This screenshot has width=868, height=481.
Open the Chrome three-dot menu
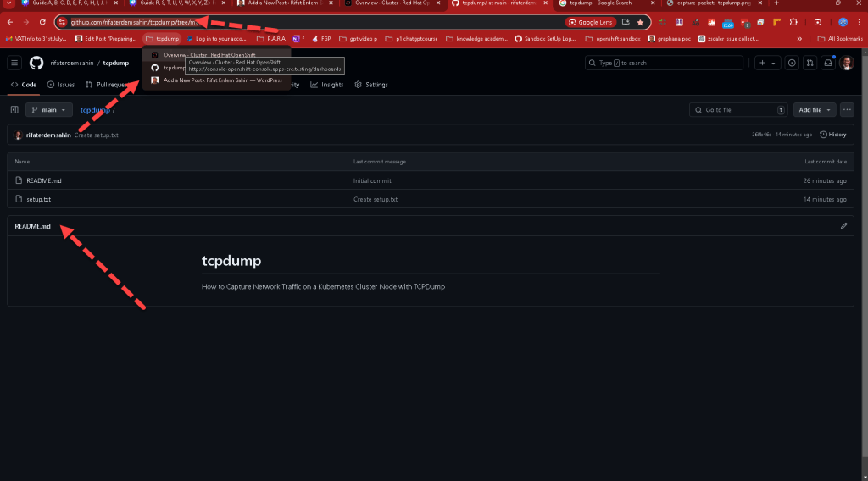point(860,22)
